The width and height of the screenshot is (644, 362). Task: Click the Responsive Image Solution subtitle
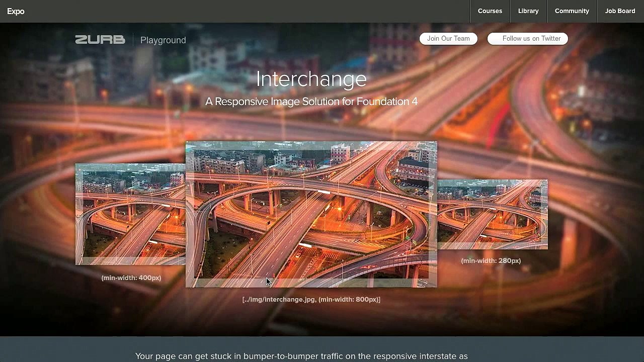[x=311, y=102]
